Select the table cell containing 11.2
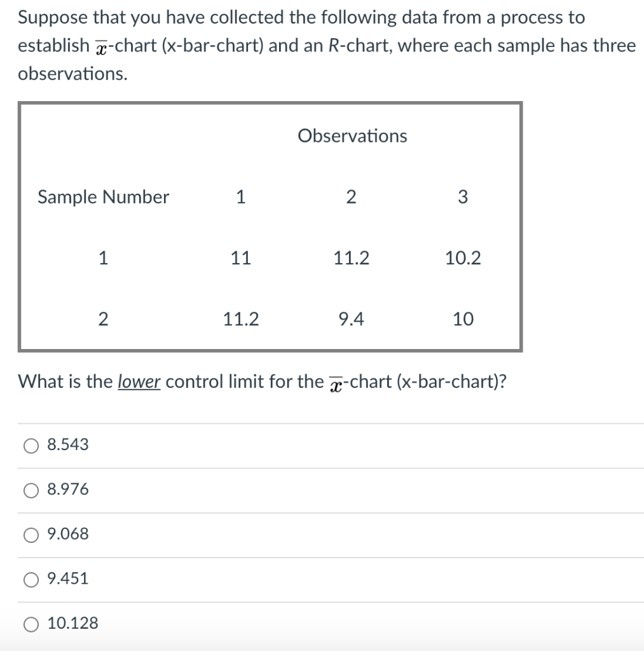The image size is (644, 651). pyautogui.click(x=351, y=257)
